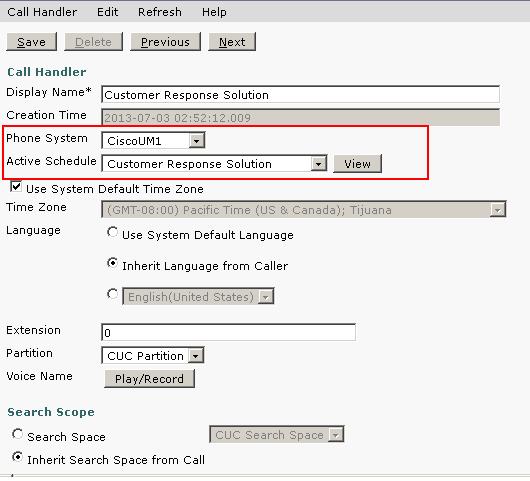Screen dimensions: 530x481
Task: Click the Save button
Action: 31,42
